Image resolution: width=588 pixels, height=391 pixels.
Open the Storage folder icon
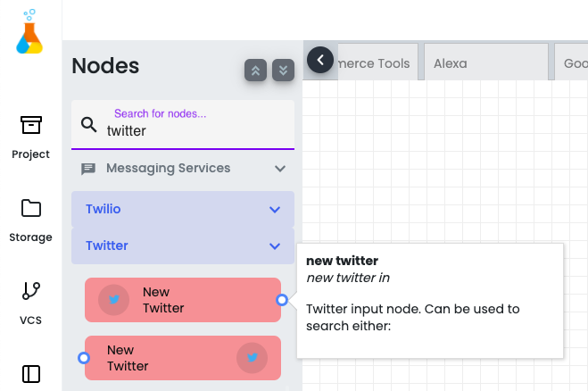[x=30, y=208]
